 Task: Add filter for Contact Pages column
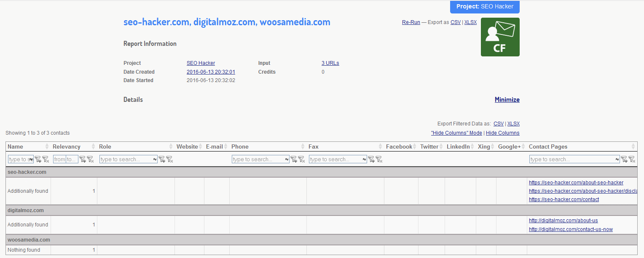pos(624,159)
